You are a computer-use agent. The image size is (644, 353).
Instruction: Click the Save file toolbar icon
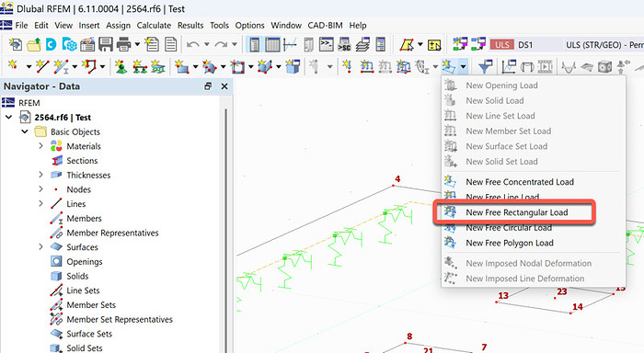pyautogui.click(x=106, y=44)
